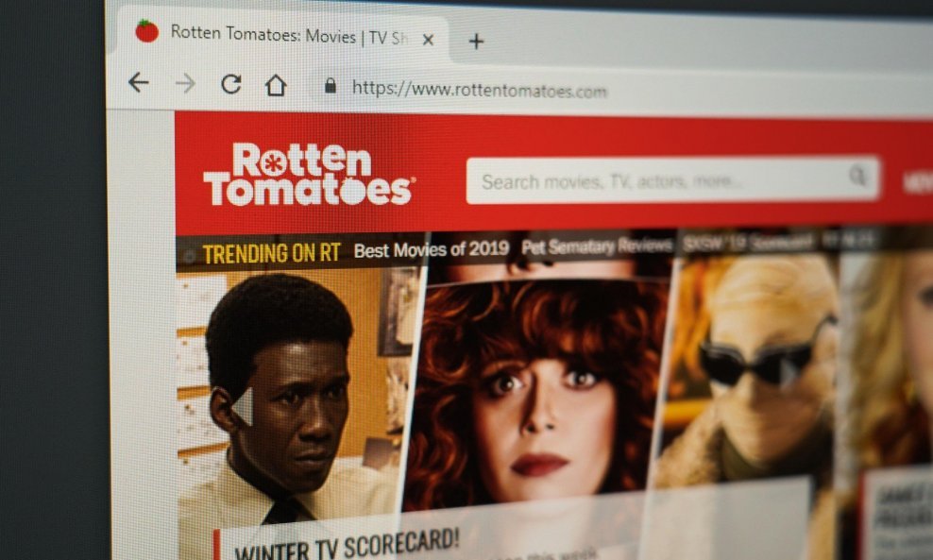Open the Winter TV Scorecard headline
933x560 pixels.
point(347,545)
